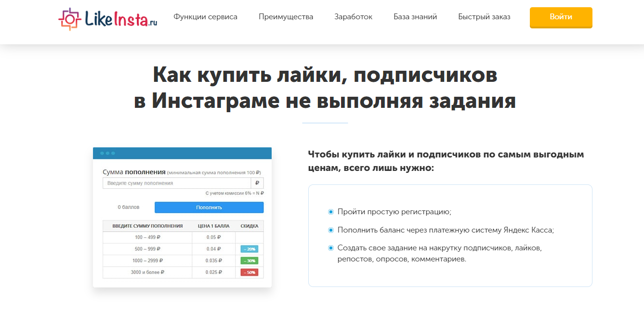Click the 0 баллов label
This screenshot has height=312, width=644.
click(129, 207)
